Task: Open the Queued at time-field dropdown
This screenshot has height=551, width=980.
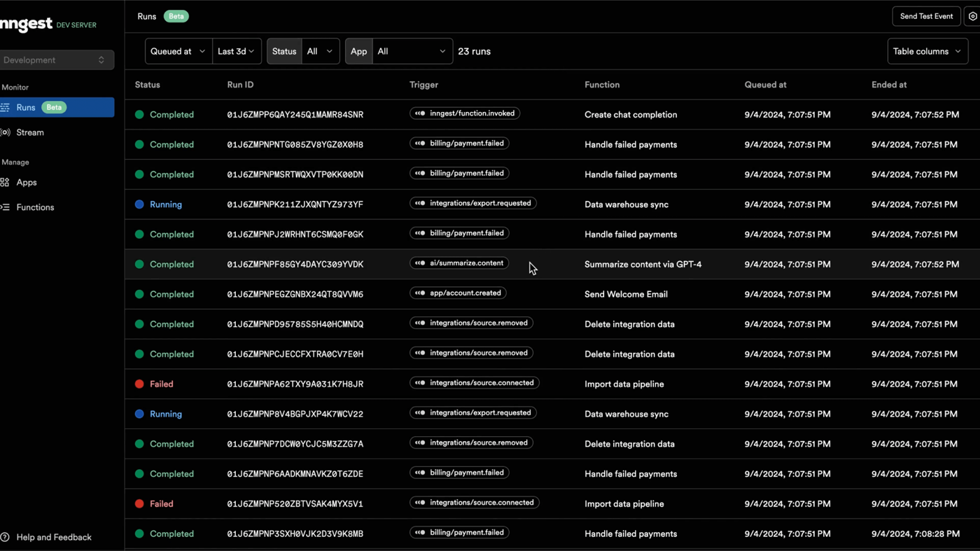Action: pos(178,51)
